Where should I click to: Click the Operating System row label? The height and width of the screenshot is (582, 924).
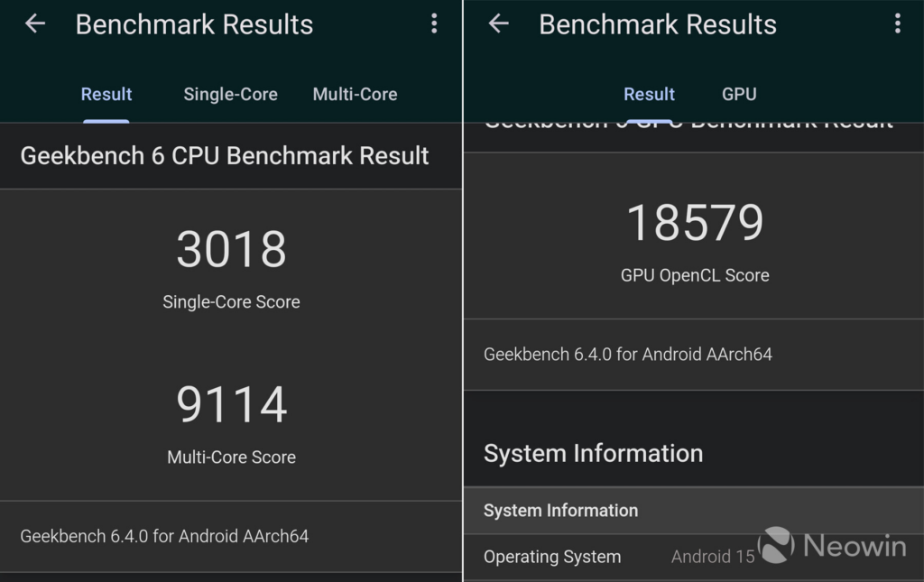tap(552, 557)
